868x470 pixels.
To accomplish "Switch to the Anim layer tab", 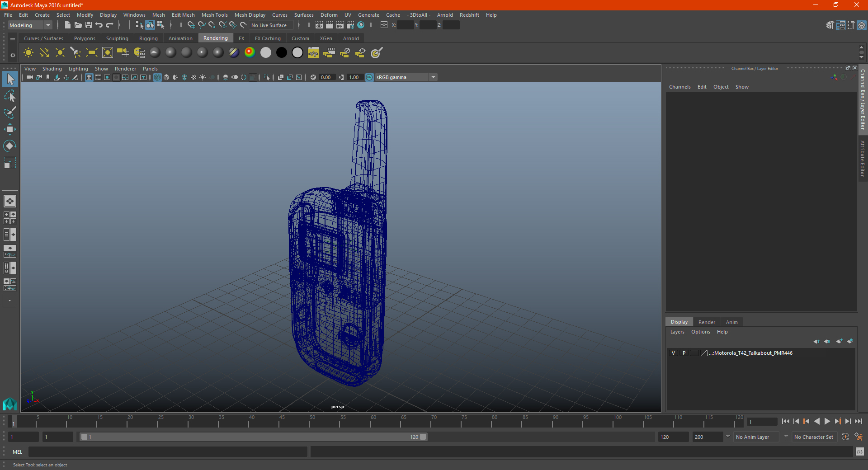I will 731,322.
